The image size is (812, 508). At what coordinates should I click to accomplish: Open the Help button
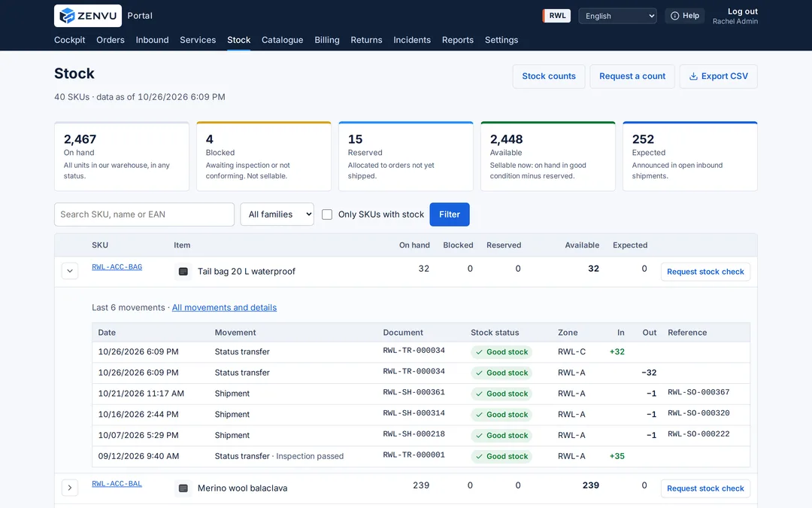[x=685, y=16]
